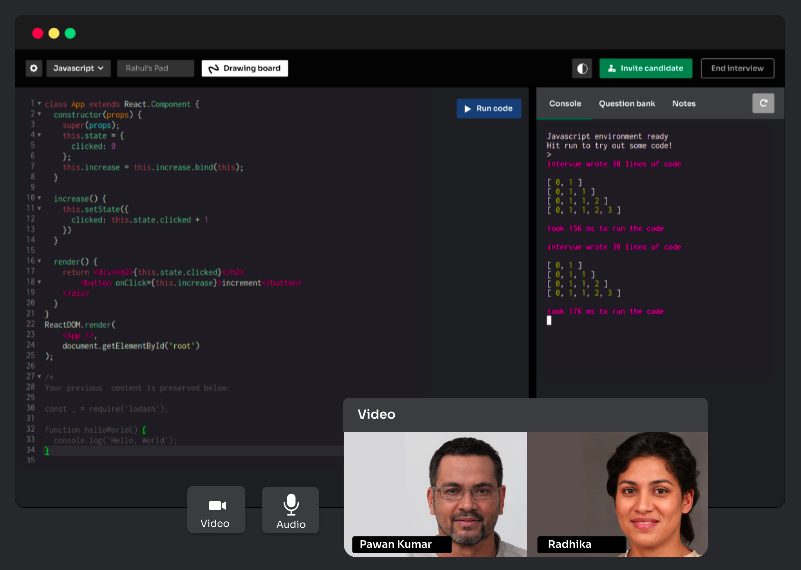Click the console refresh icon
The height and width of the screenshot is (570, 801).
click(x=763, y=103)
